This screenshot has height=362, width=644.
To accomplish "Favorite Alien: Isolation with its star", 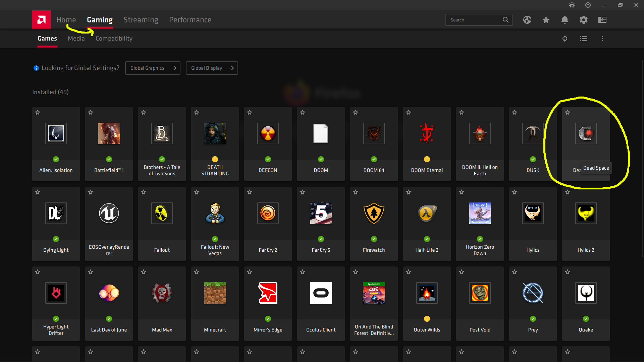I will click(38, 113).
